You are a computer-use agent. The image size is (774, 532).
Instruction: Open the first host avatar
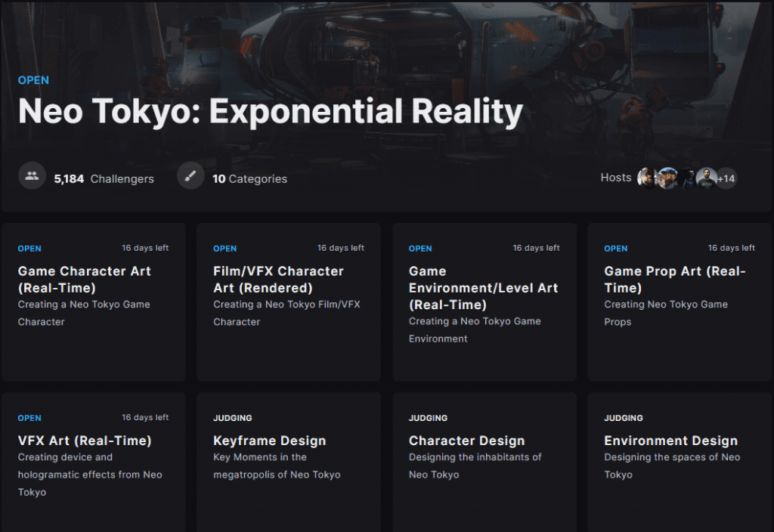pyautogui.click(x=647, y=178)
